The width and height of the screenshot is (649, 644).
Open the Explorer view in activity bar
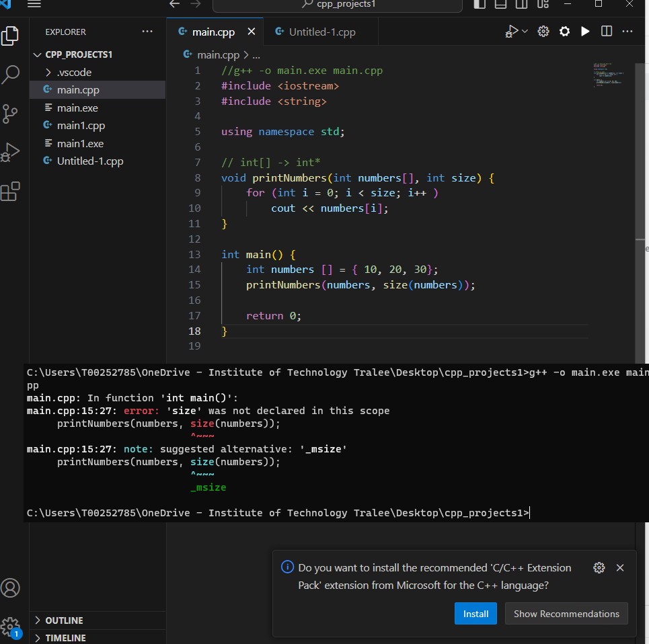tap(10, 36)
